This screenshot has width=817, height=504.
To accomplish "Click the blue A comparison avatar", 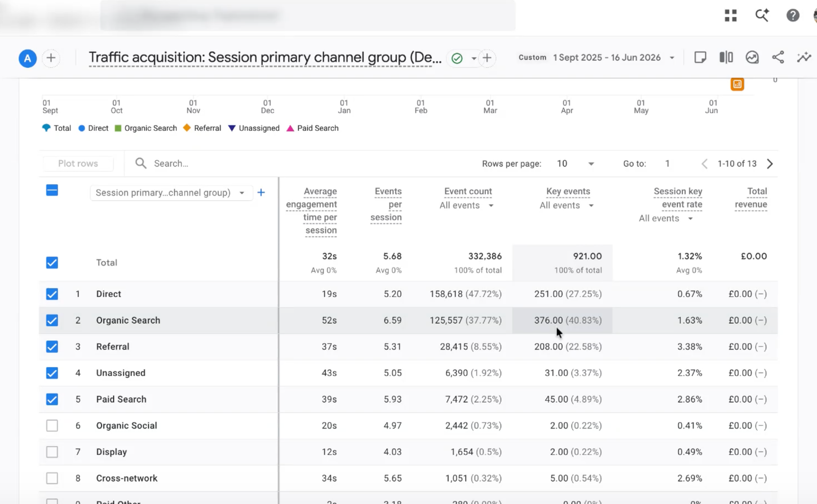I will pyautogui.click(x=28, y=58).
